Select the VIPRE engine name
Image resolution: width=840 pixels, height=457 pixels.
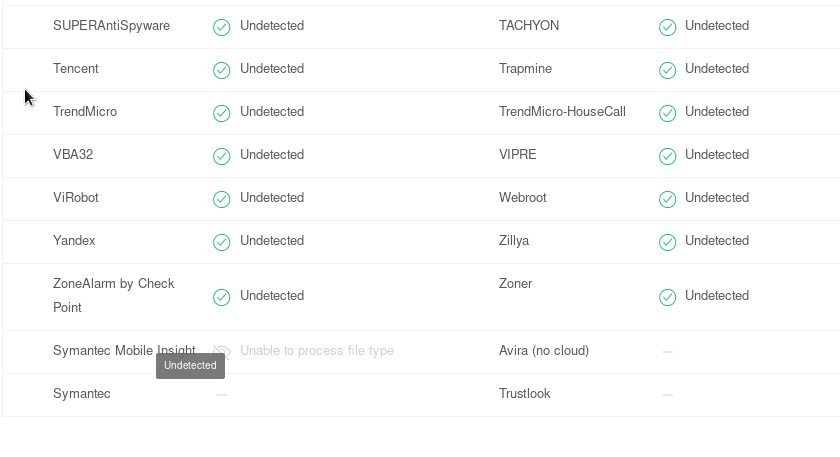(518, 154)
